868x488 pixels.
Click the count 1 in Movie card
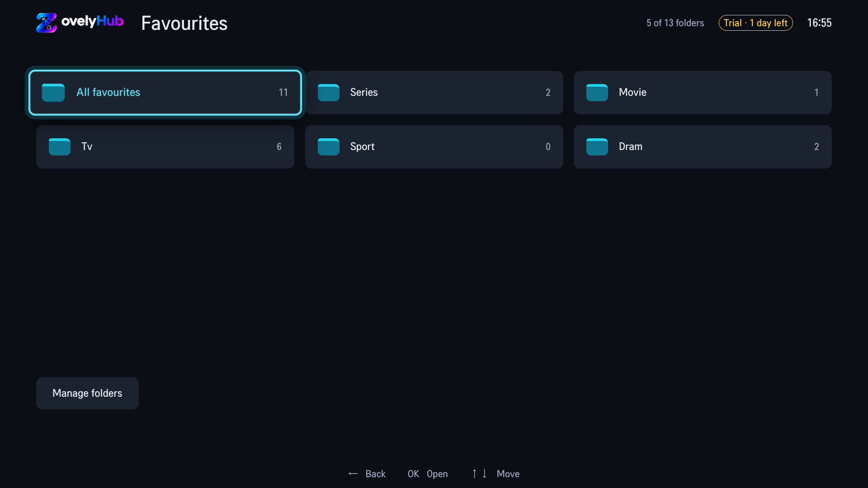pyautogui.click(x=816, y=92)
